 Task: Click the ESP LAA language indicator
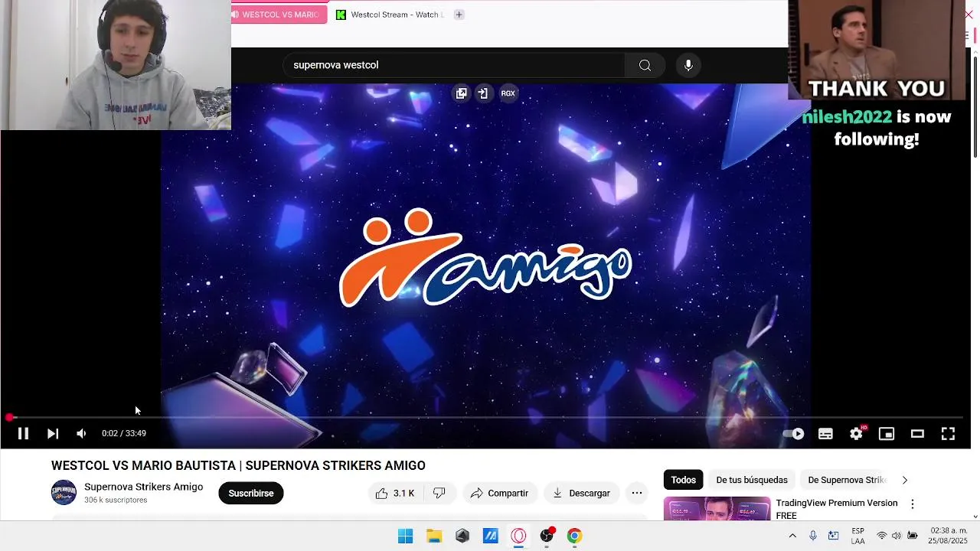[x=858, y=536]
